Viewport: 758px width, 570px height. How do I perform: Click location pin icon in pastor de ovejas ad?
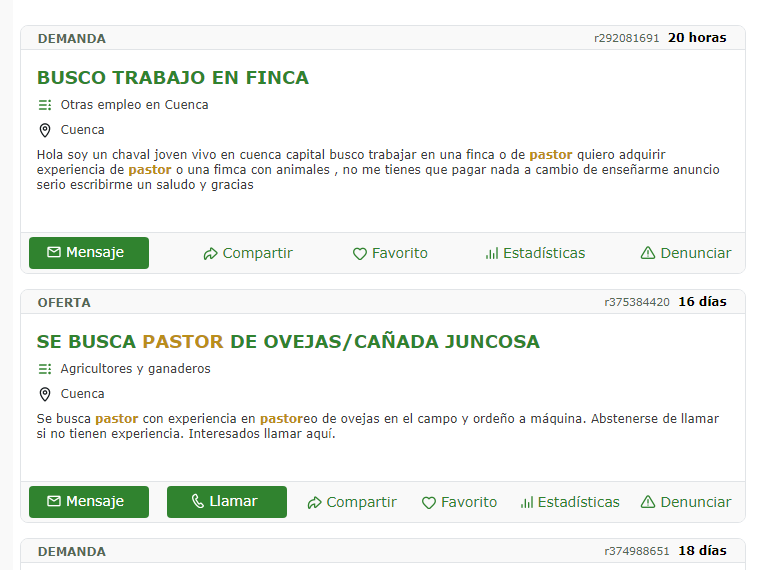pos(45,395)
